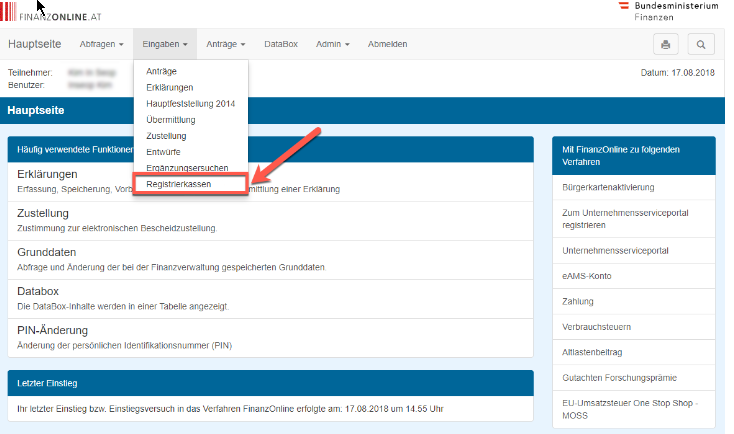Open Zustellung under frequently used functions
This screenshot has height=434, width=734.
(x=43, y=213)
